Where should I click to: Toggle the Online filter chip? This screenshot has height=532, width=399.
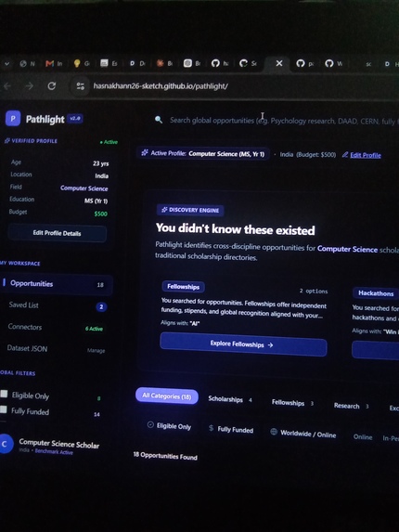click(363, 437)
